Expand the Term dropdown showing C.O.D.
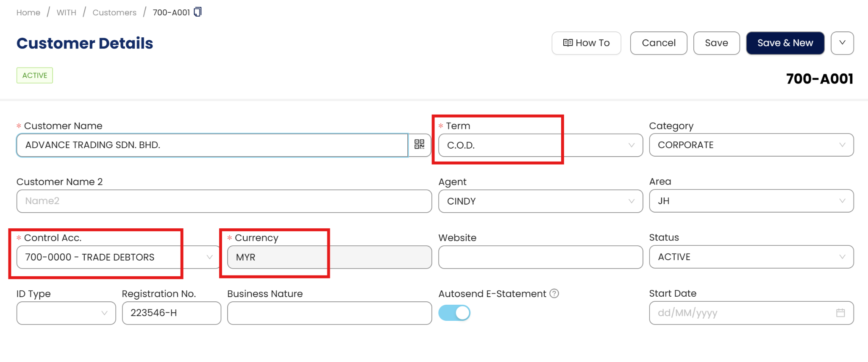 click(x=540, y=145)
